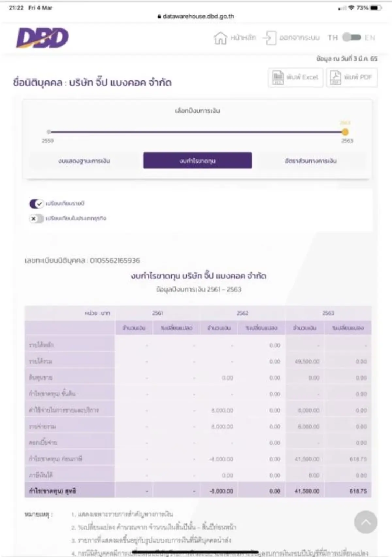The width and height of the screenshot is (392, 557).
Task: Switch the TH/EN language toggle
Action: 351,38
